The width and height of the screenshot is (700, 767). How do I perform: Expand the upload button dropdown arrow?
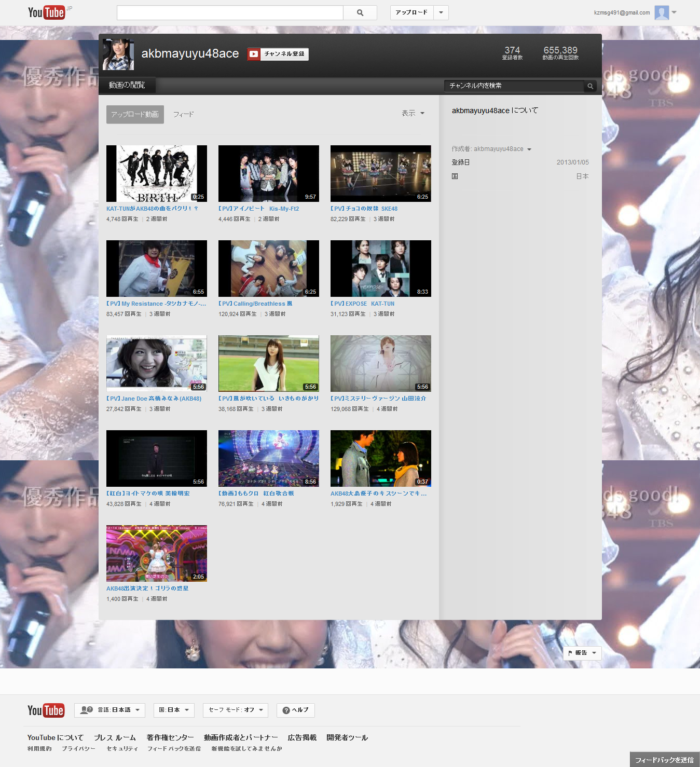(x=441, y=12)
